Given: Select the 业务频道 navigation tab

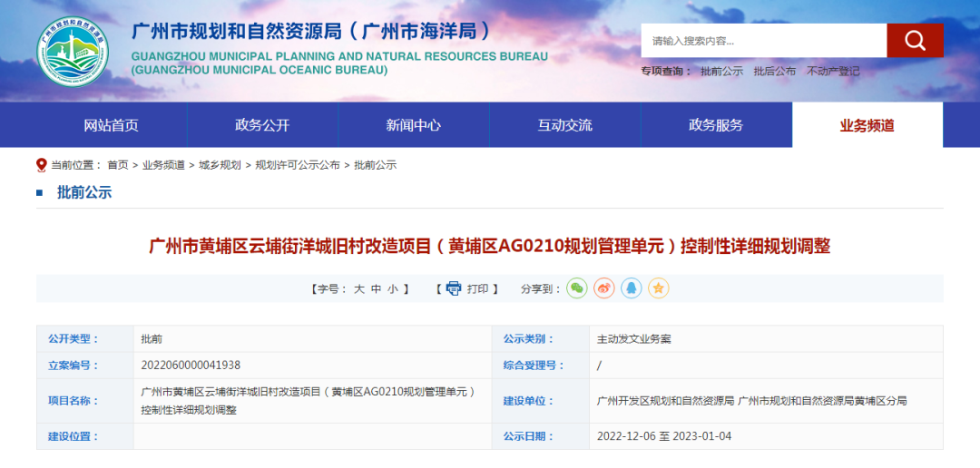Looking at the screenshot, I should pos(867,125).
